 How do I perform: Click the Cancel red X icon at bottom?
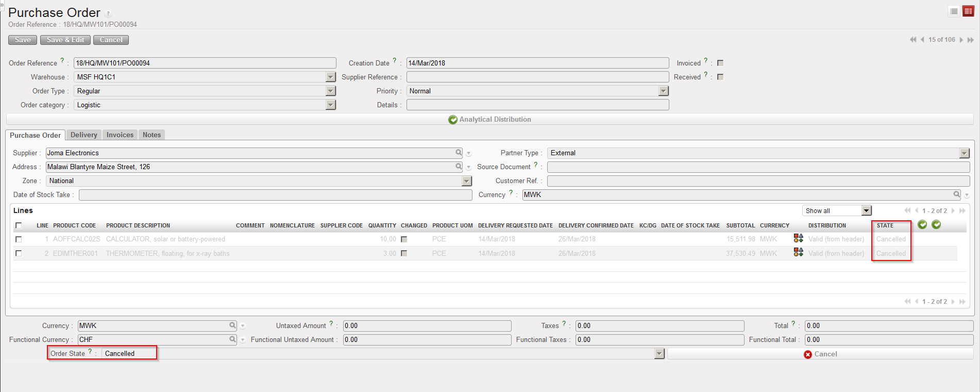pos(808,354)
